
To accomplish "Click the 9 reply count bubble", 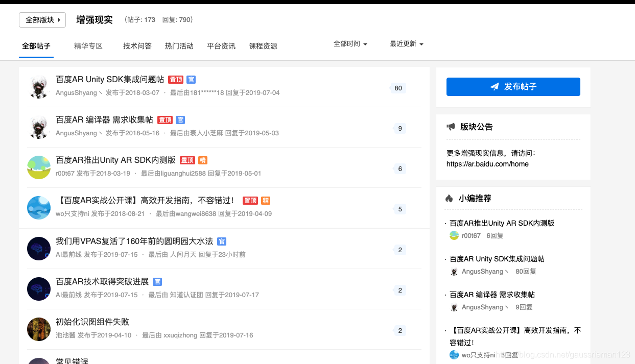I will pos(399,128).
